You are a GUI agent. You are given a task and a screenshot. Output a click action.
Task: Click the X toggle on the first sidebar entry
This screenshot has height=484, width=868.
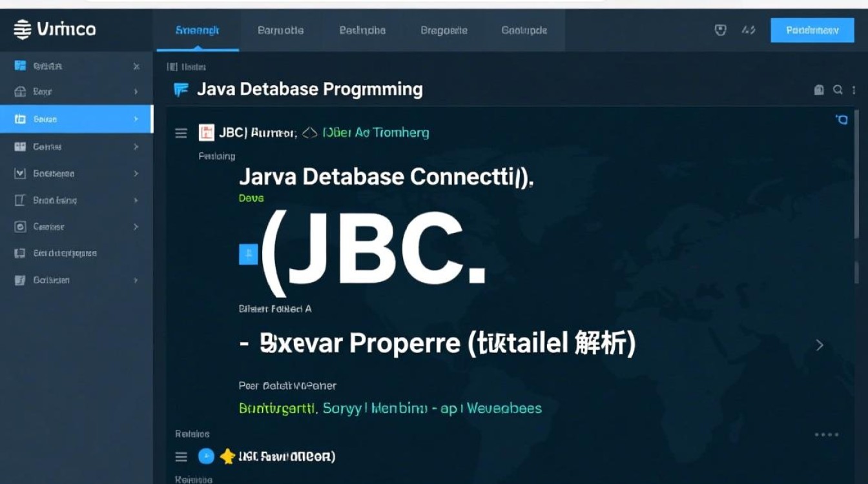click(136, 65)
